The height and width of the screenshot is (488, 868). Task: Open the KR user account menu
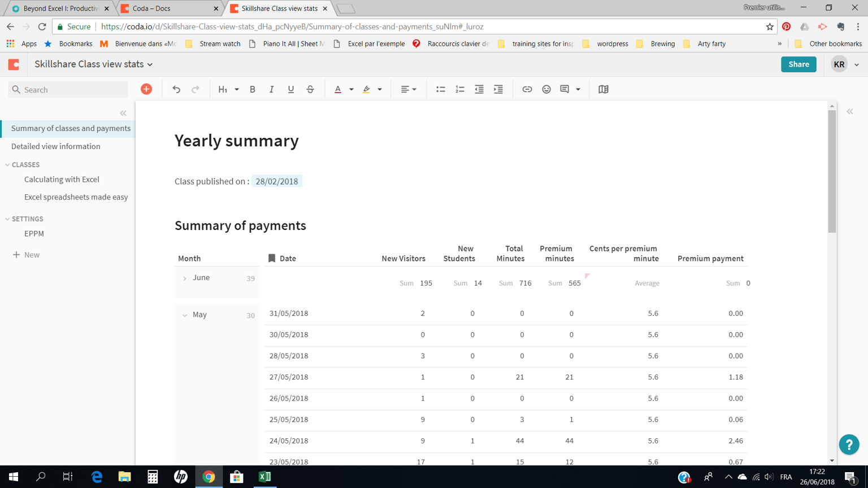tap(845, 64)
